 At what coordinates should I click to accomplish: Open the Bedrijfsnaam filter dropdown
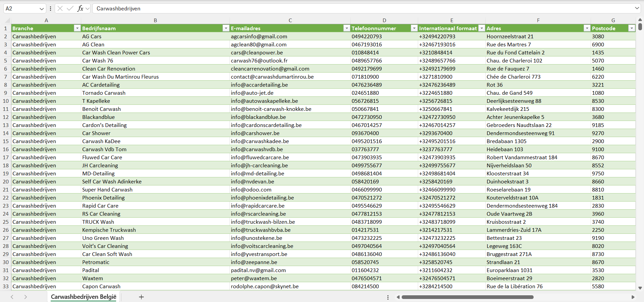tap(226, 28)
